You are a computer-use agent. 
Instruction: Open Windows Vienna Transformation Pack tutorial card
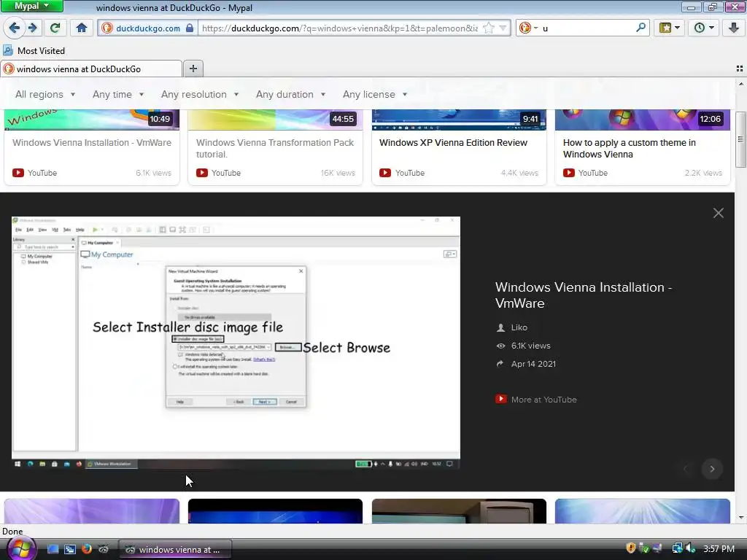tap(275, 148)
